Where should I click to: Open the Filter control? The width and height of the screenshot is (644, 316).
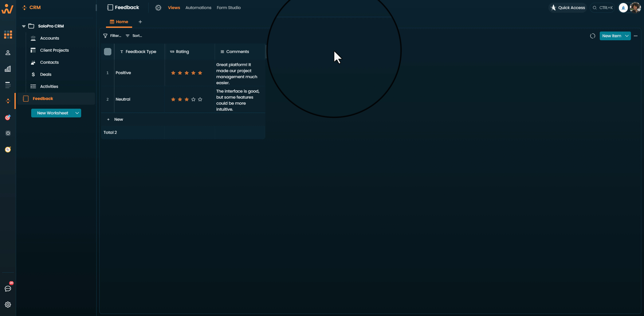[112, 36]
